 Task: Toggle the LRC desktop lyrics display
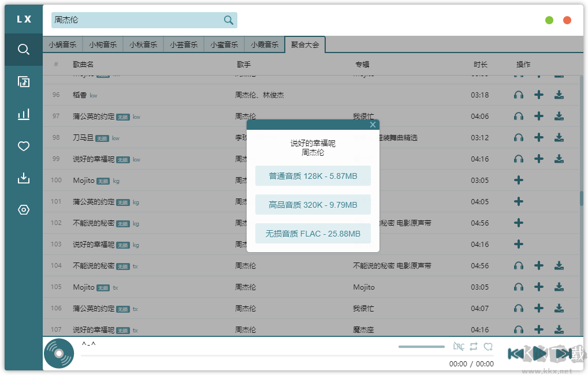pyautogui.click(x=458, y=346)
